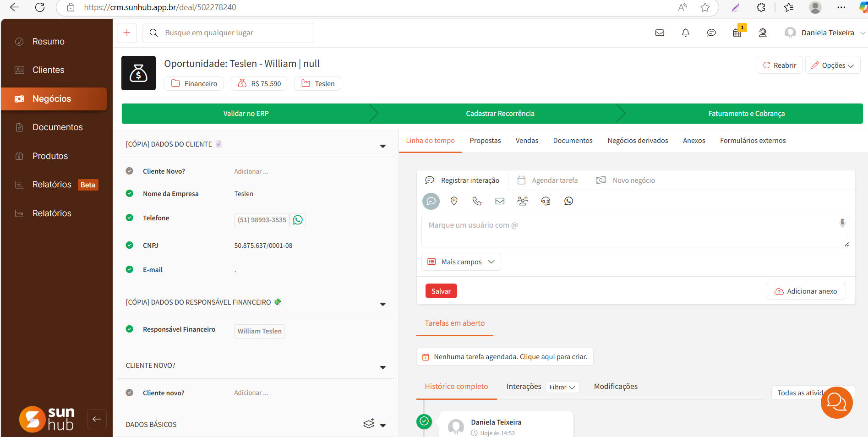Open the Opções dropdown menu
This screenshot has height=437, width=868.
pyautogui.click(x=832, y=66)
